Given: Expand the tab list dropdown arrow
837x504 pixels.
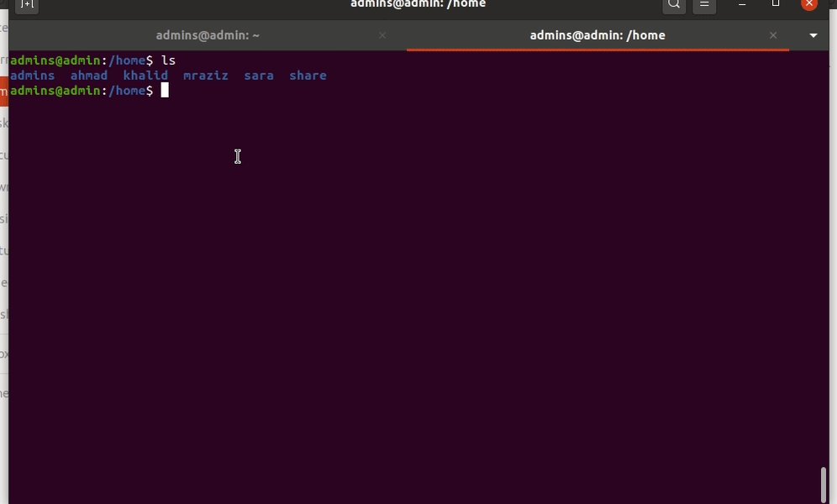Looking at the screenshot, I should coord(813,35).
